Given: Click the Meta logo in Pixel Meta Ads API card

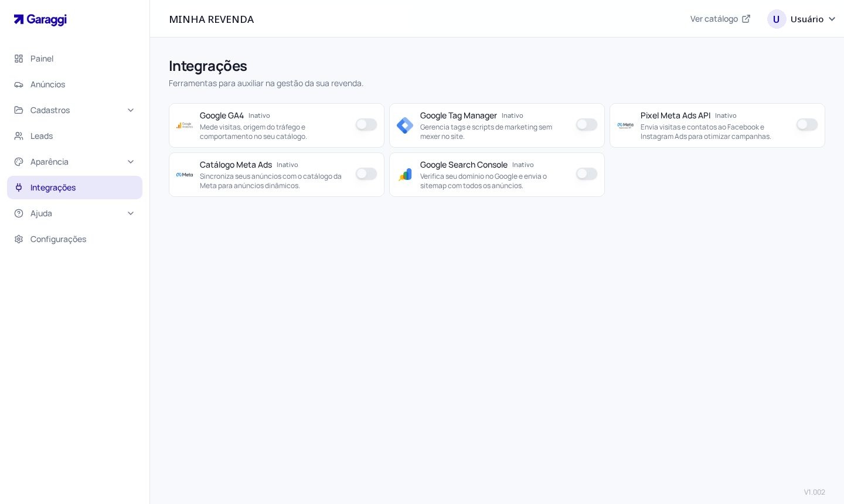Looking at the screenshot, I should click(625, 125).
